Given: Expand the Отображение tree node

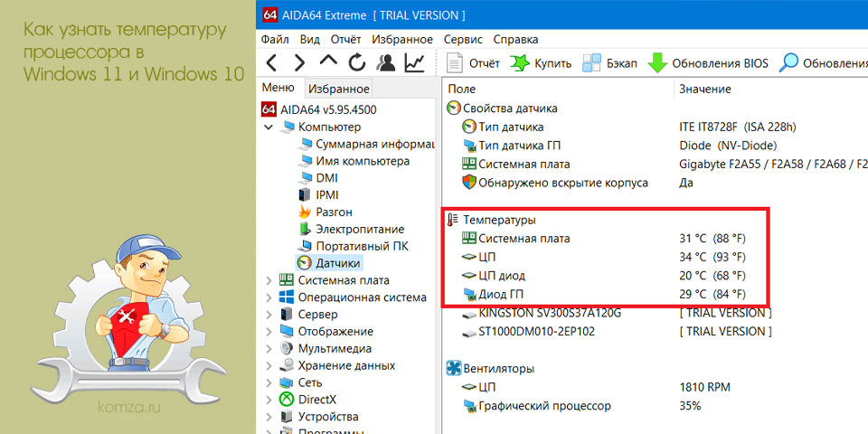Looking at the screenshot, I should click(269, 332).
